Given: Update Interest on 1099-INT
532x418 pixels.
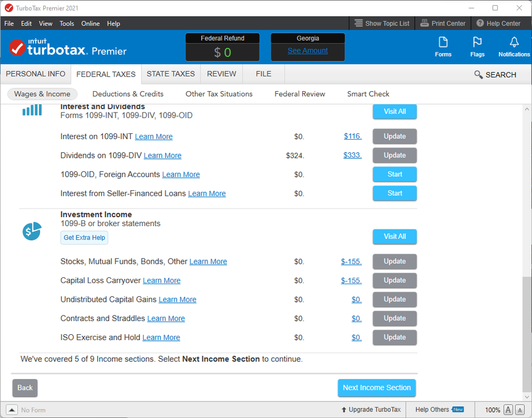Looking at the screenshot, I should click(x=395, y=136).
